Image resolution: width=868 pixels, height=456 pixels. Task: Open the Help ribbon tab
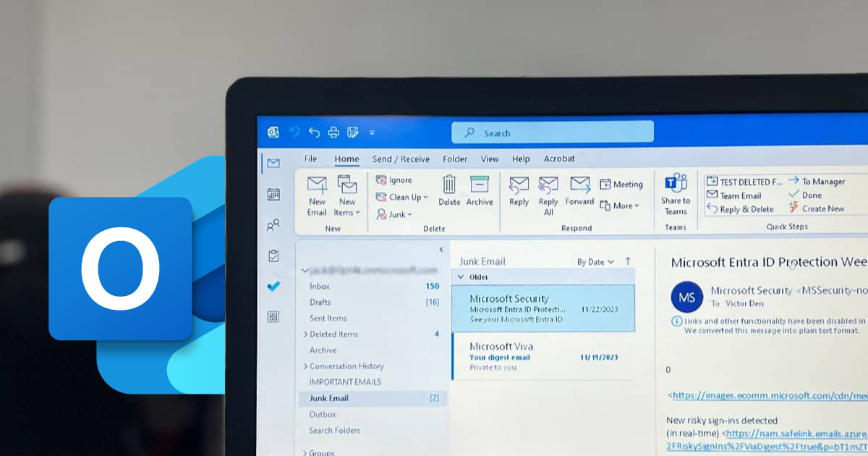click(521, 159)
